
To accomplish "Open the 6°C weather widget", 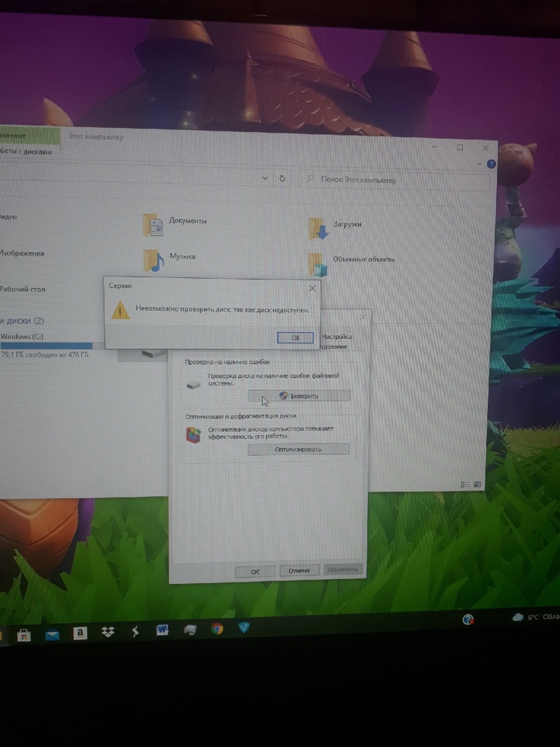I will point(536,617).
